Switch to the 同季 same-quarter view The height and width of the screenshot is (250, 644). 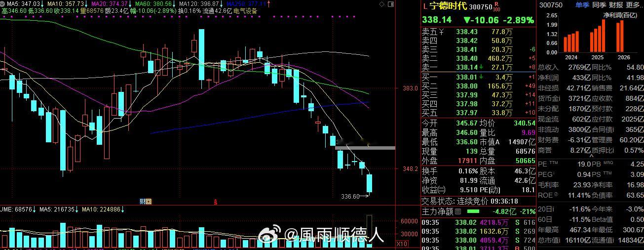(599, 5)
